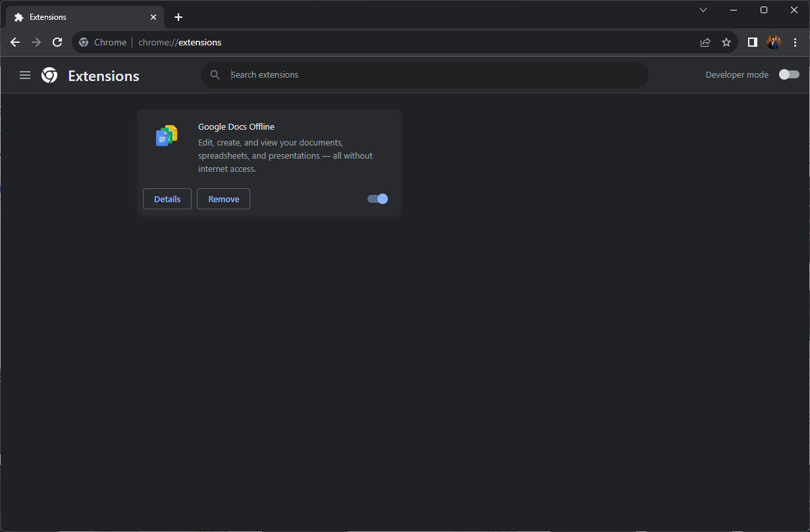Open Details for Google Docs Offline
The image size is (810, 532).
click(x=167, y=199)
